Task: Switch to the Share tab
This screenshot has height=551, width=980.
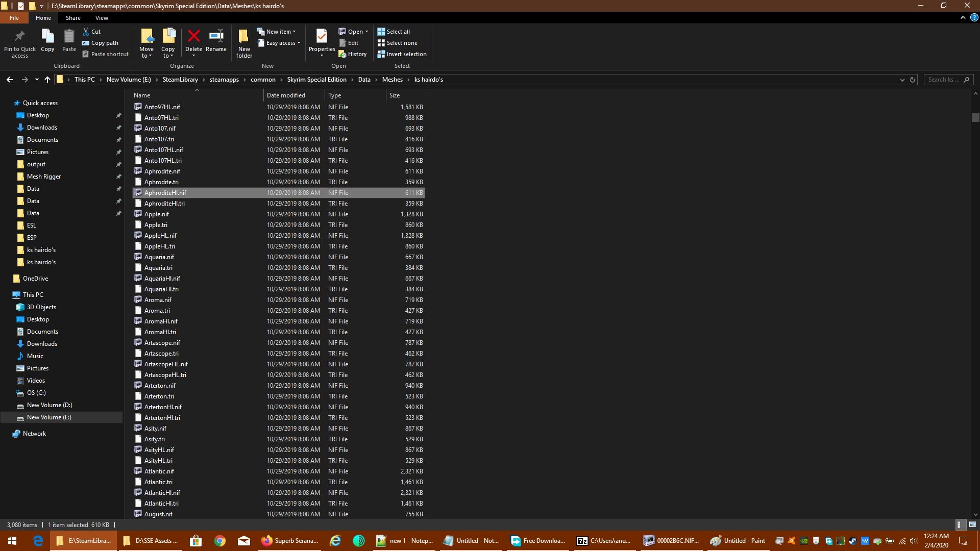Action: tap(73, 18)
